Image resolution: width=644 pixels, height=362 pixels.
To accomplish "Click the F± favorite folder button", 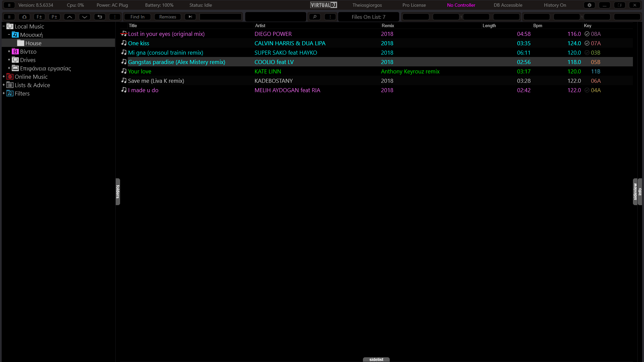I will coord(39,17).
